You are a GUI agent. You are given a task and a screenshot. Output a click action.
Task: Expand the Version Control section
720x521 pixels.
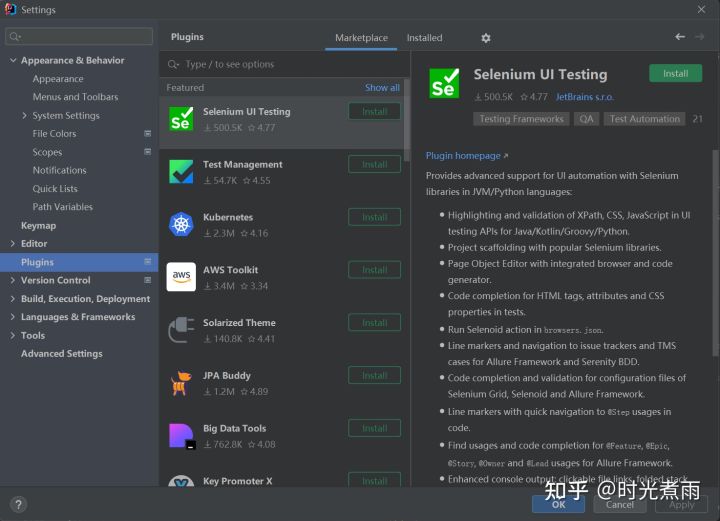point(12,280)
